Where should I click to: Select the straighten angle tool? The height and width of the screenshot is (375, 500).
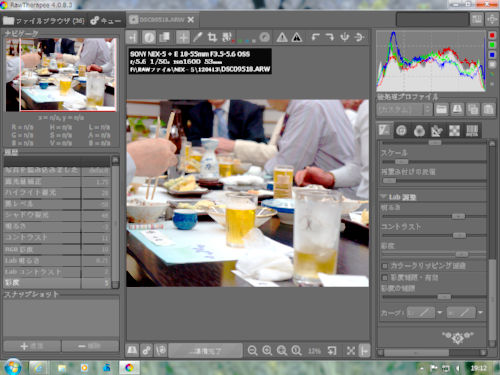[x=227, y=37]
